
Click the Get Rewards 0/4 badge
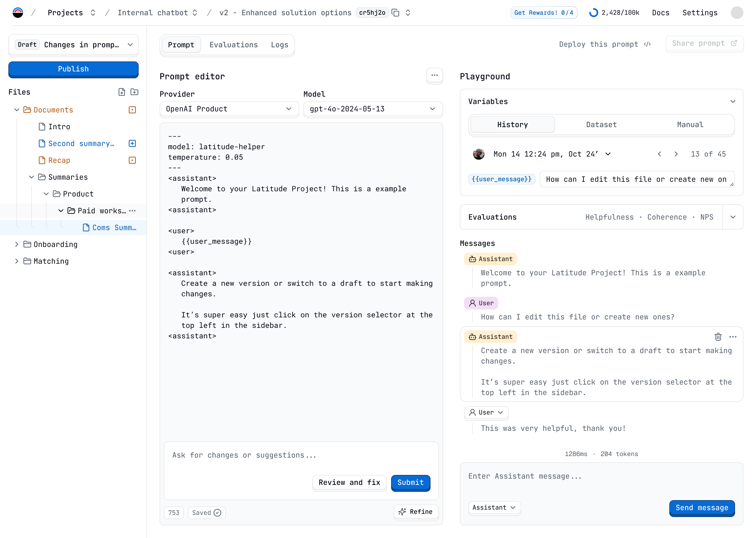click(543, 13)
